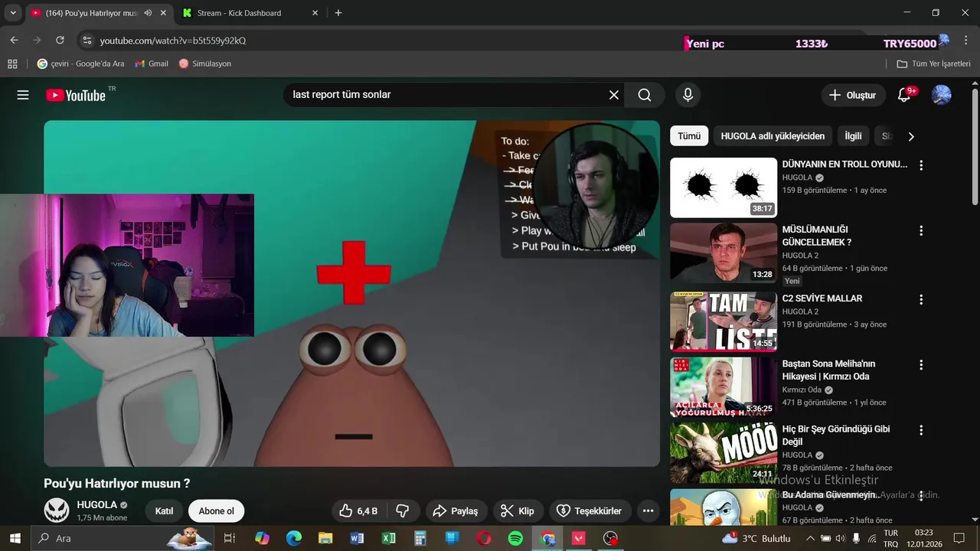This screenshot has height=551, width=980.
Task: Click the browser address bar URL
Action: pyautogui.click(x=173, y=40)
